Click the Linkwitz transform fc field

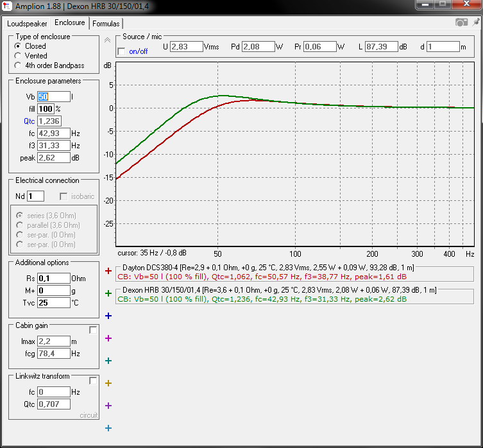click(54, 392)
